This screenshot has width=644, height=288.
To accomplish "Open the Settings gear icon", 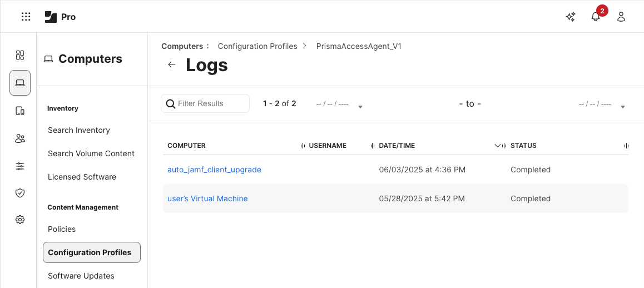I will (x=20, y=220).
